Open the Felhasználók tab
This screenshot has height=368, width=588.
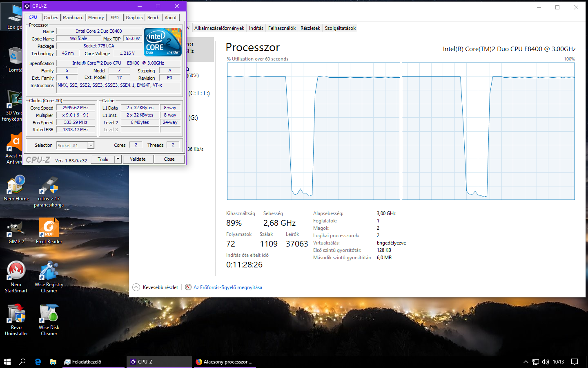(282, 28)
